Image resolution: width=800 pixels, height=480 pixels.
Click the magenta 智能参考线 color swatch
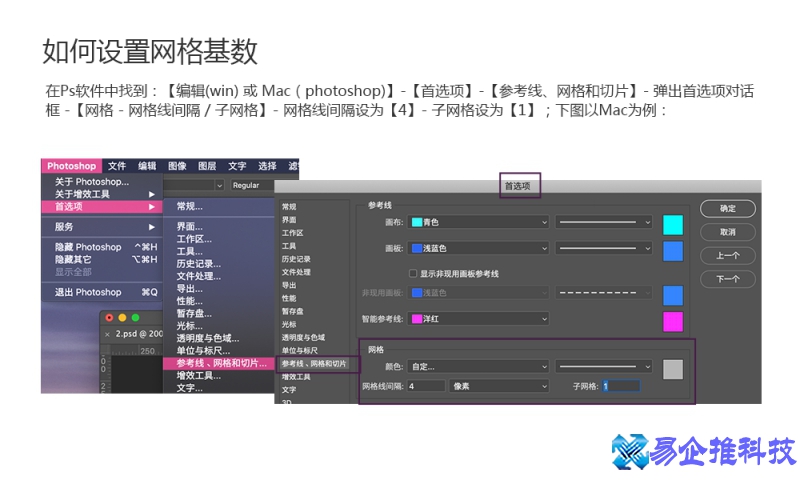click(x=672, y=321)
